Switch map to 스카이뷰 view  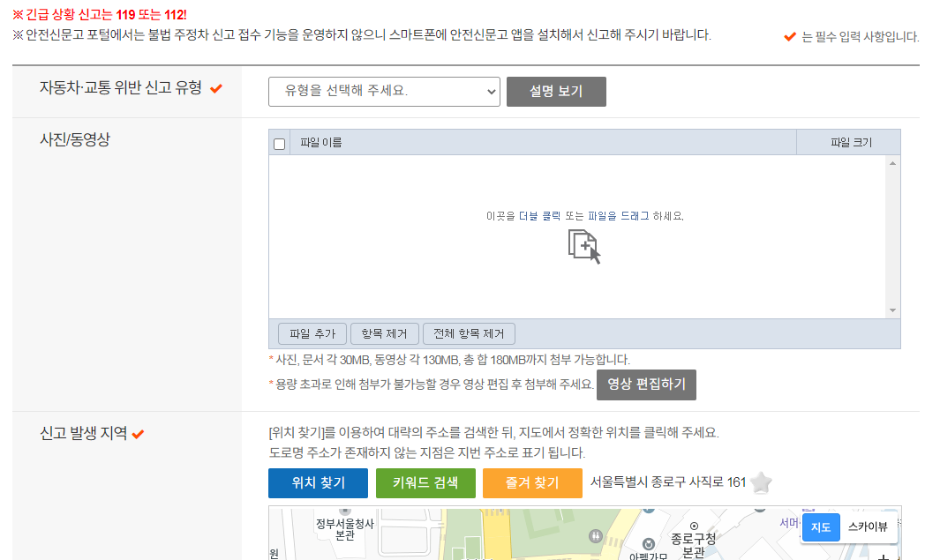tap(867, 526)
